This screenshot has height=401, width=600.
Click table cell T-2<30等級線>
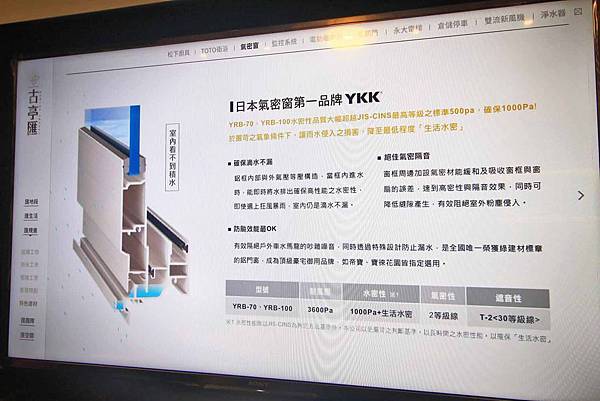click(x=509, y=318)
